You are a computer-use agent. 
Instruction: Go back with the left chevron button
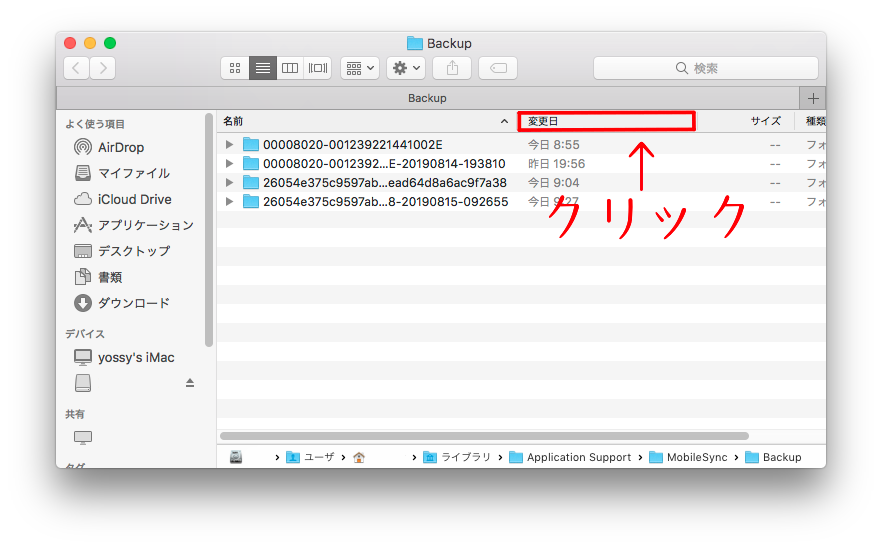coord(76,68)
